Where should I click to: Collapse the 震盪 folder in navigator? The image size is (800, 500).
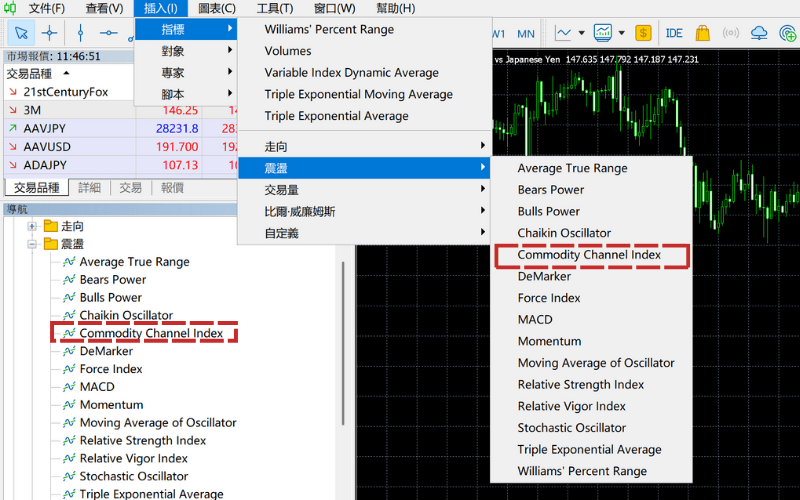(33, 244)
